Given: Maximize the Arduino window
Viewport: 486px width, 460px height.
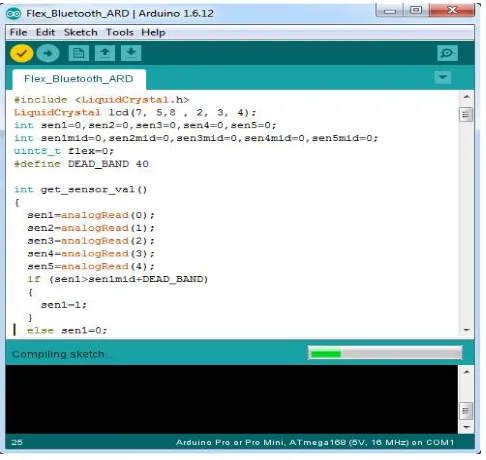Looking at the screenshot, I should click(x=416, y=10).
